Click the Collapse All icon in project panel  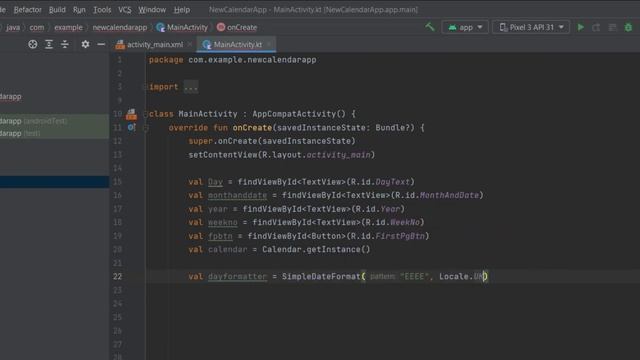coord(65,44)
